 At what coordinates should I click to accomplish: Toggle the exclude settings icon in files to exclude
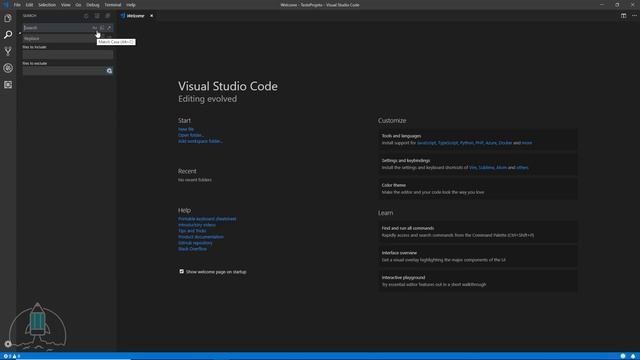109,71
